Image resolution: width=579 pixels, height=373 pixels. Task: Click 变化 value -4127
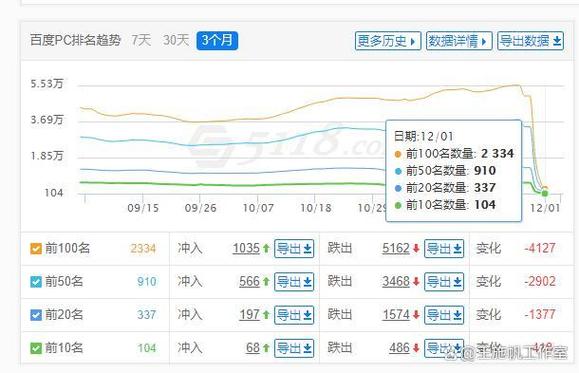[x=540, y=248]
